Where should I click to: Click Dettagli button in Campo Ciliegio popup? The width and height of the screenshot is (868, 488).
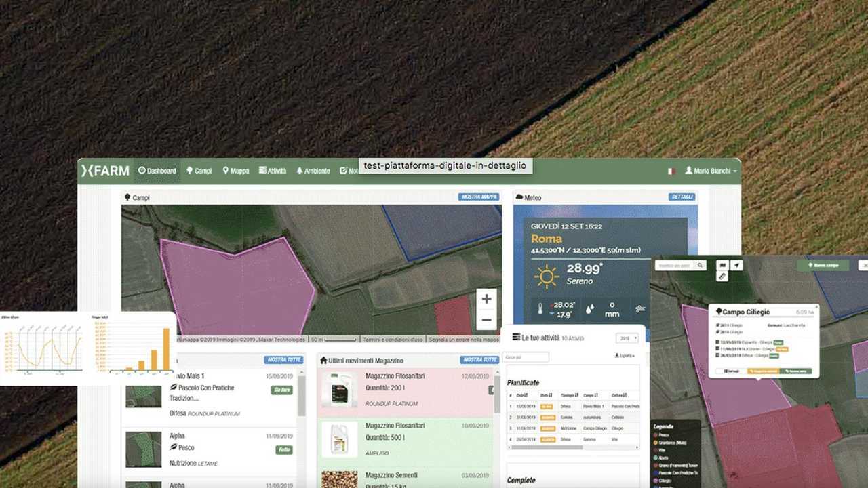point(731,371)
